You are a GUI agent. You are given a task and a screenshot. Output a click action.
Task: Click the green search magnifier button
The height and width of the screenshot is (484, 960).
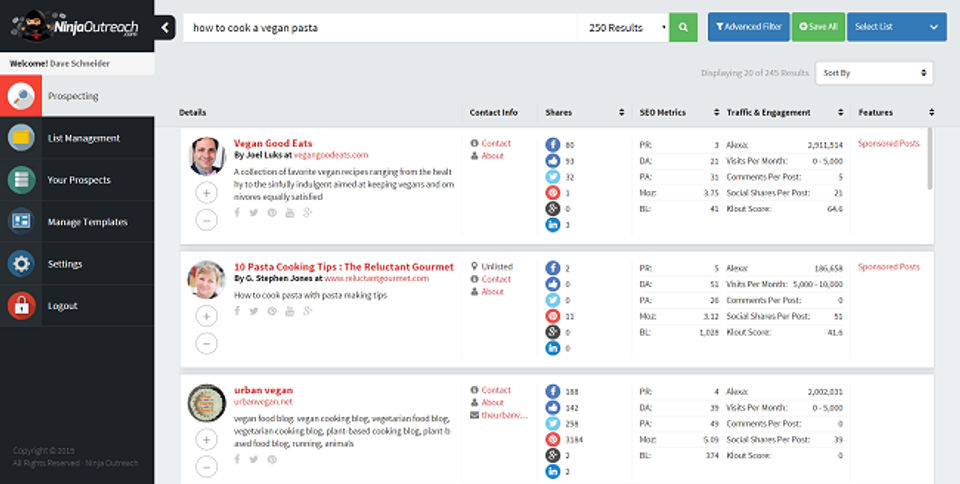683,27
